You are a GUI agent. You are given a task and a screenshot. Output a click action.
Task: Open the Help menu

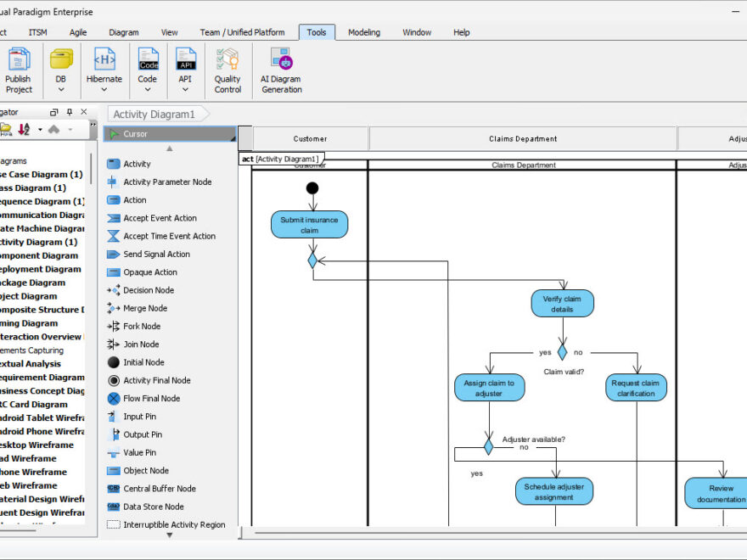[462, 32]
